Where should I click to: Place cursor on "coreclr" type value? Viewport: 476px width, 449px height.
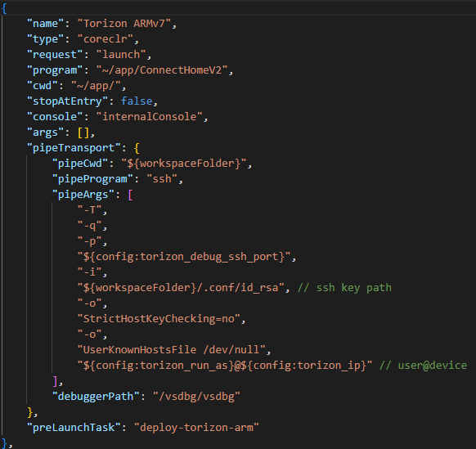(105, 39)
